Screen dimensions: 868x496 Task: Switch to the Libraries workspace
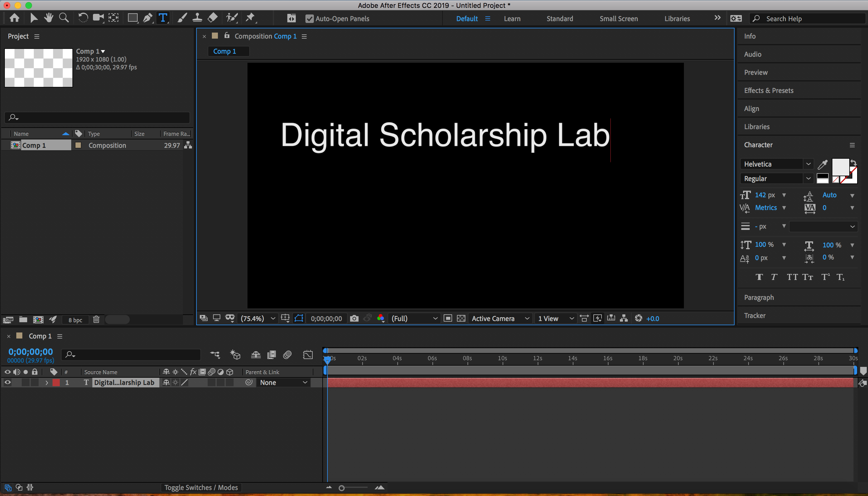coord(677,19)
